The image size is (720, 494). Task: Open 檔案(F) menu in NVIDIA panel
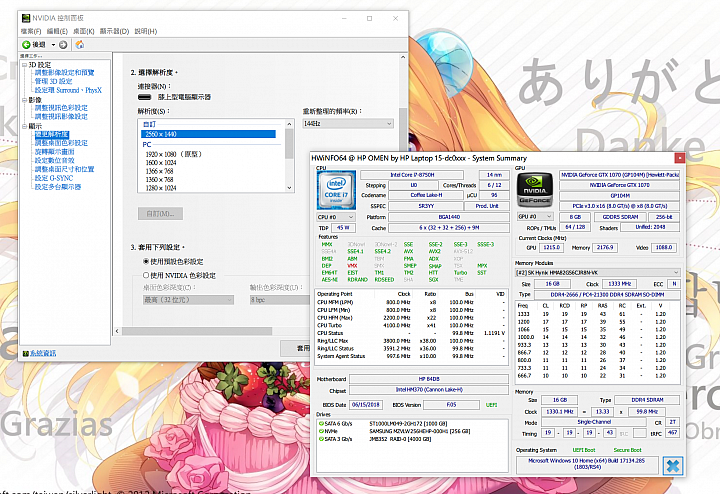click(x=31, y=31)
